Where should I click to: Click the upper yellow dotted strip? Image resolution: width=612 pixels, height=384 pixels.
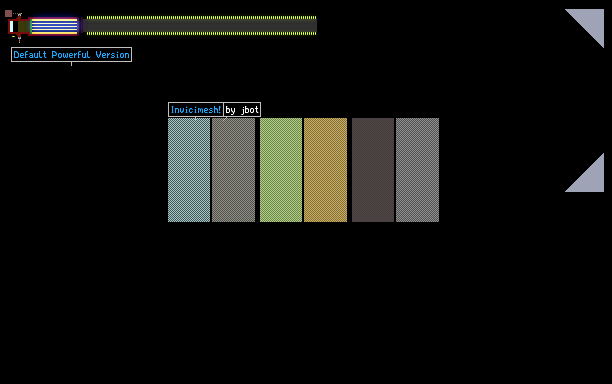pyautogui.click(x=201, y=18)
